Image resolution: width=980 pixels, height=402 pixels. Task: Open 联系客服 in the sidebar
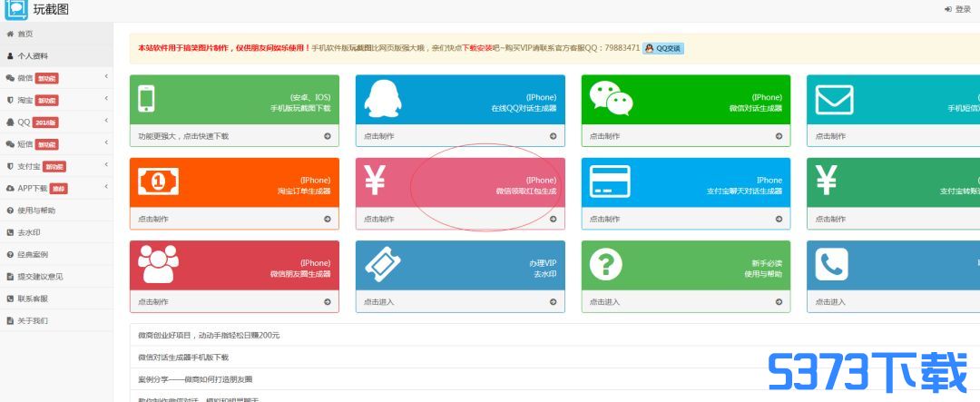56,299
